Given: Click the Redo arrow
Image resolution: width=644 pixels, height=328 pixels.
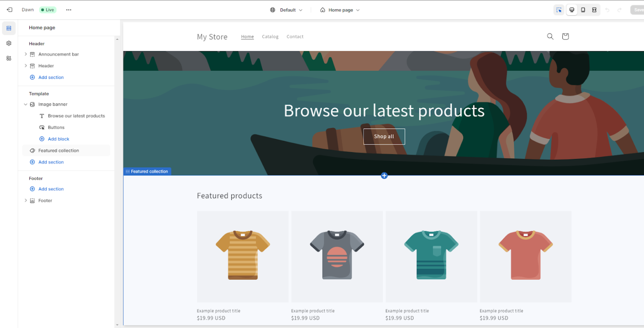Looking at the screenshot, I should point(619,10).
